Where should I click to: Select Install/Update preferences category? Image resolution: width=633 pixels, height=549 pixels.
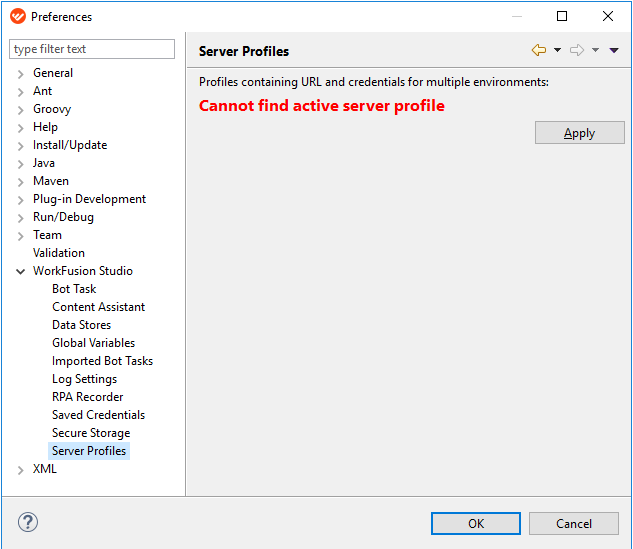(70, 145)
